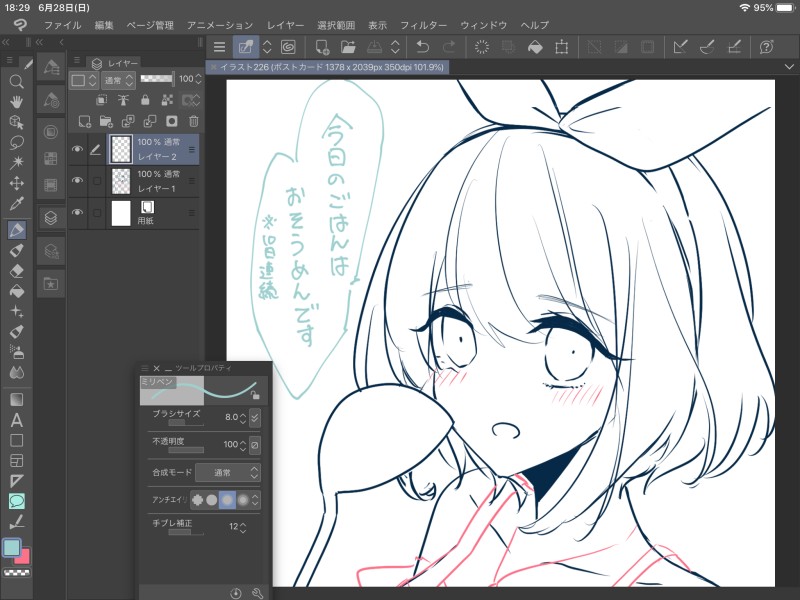This screenshot has height=600, width=800.
Task: Toggle set as reference layer lighthouse icon
Action: point(123,100)
